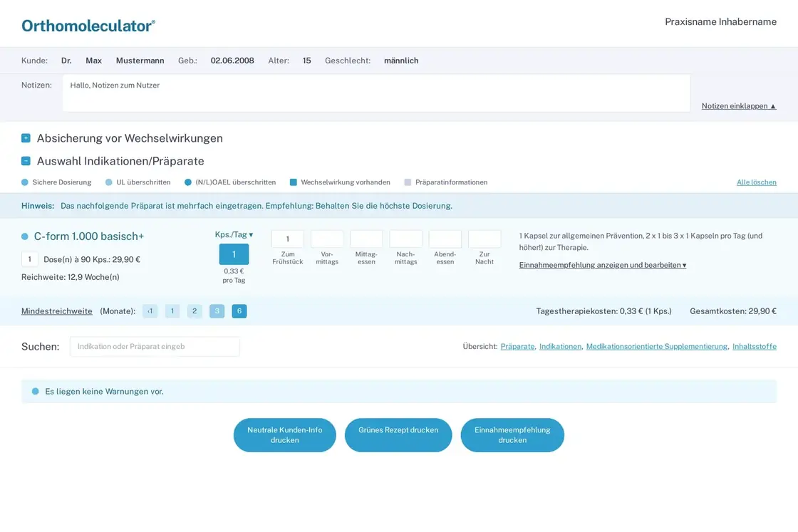Click the Notizen text area
798x532 pixels.
pyautogui.click(x=377, y=93)
